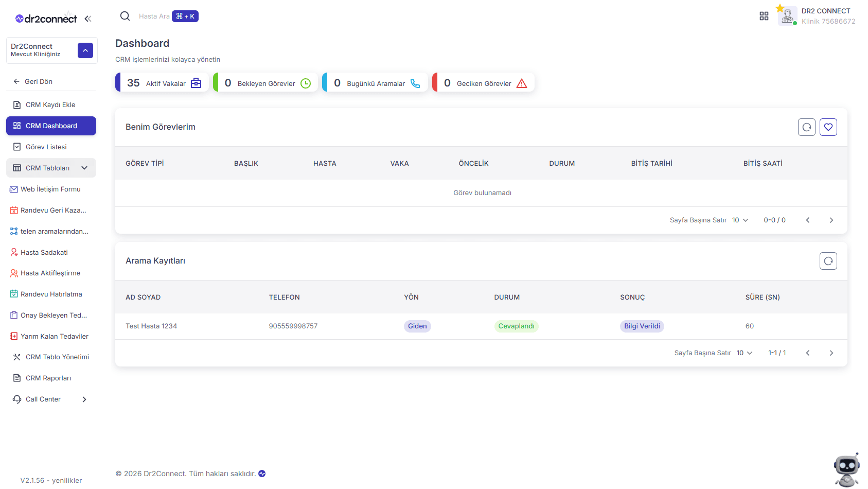Screen dimensions: 868x489
Task: Open the Dr2Connect clinic selector dropdown
Action: click(85, 50)
